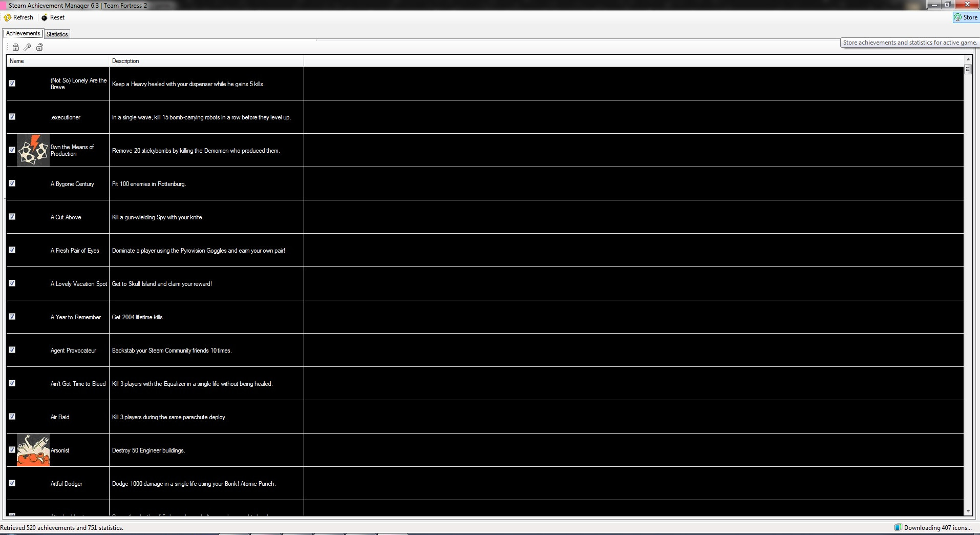Select the "A Fresh Pair of Eyes" name

tap(75, 251)
